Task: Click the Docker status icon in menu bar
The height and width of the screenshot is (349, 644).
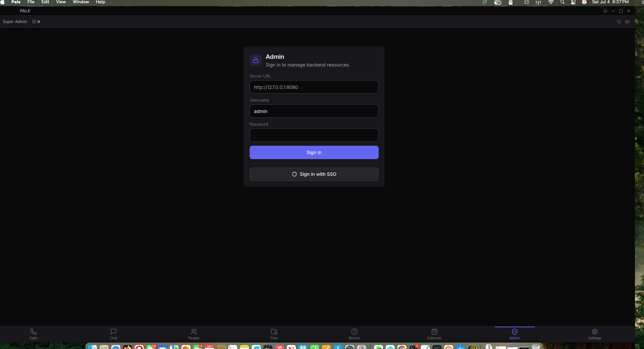Action: tap(498, 2)
